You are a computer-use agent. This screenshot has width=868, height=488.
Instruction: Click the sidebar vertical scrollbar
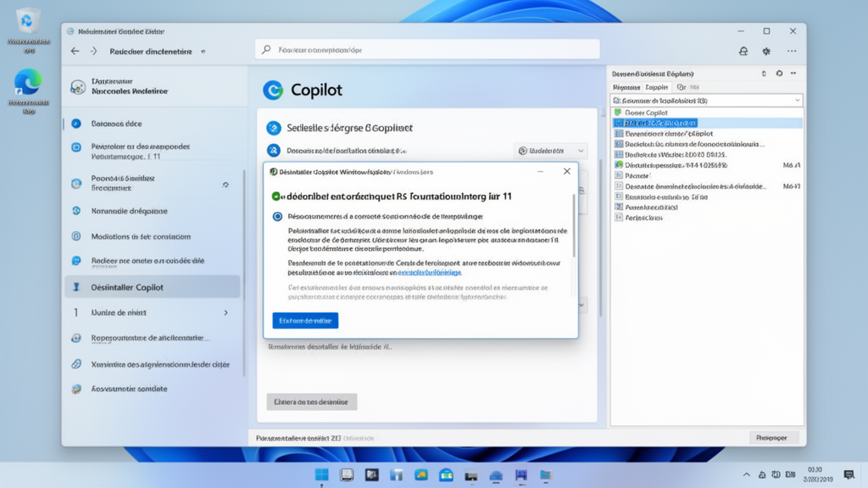click(x=243, y=271)
